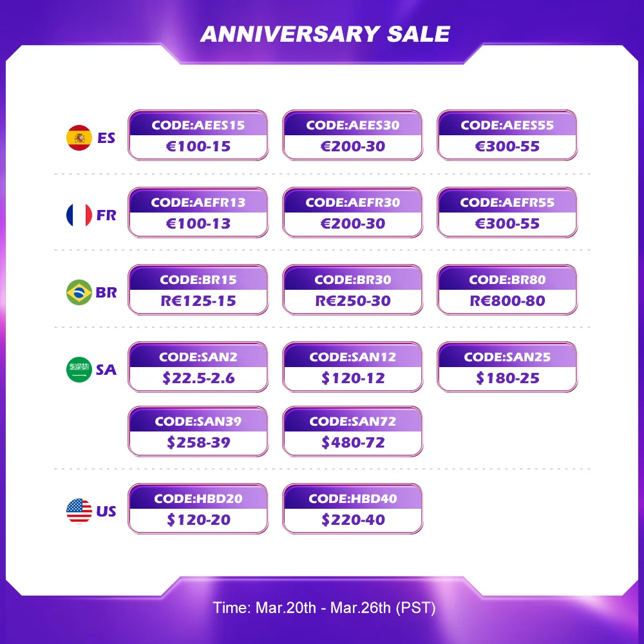The height and width of the screenshot is (644, 644).
Task: Click the France flag icon
Action: click(79, 215)
